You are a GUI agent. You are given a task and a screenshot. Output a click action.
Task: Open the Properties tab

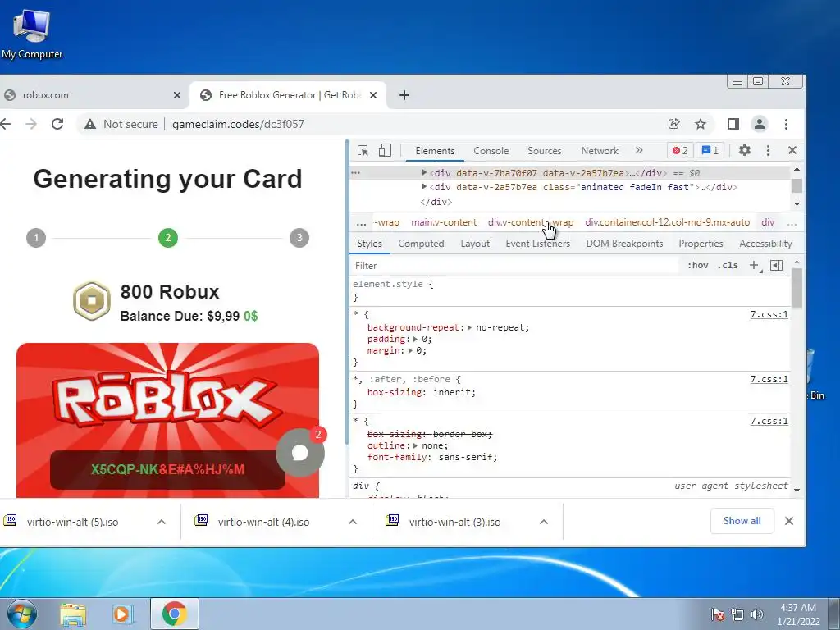point(701,244)
